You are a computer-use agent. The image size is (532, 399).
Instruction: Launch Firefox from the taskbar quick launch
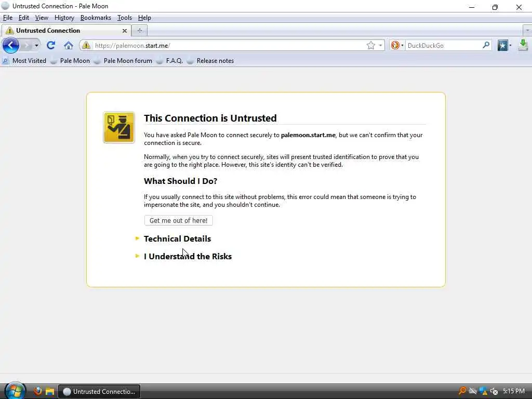click(37, 391)
